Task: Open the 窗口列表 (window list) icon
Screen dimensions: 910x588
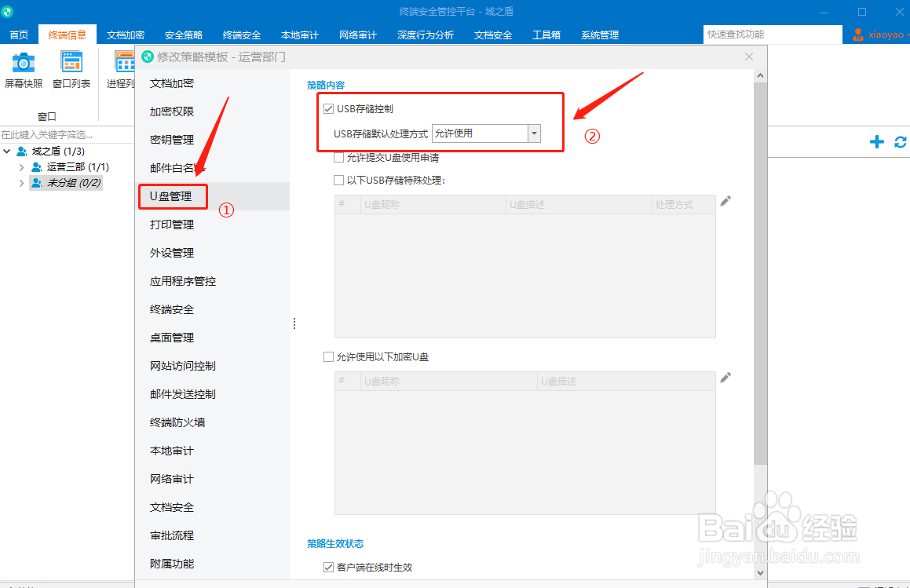Action: point(71,62)
